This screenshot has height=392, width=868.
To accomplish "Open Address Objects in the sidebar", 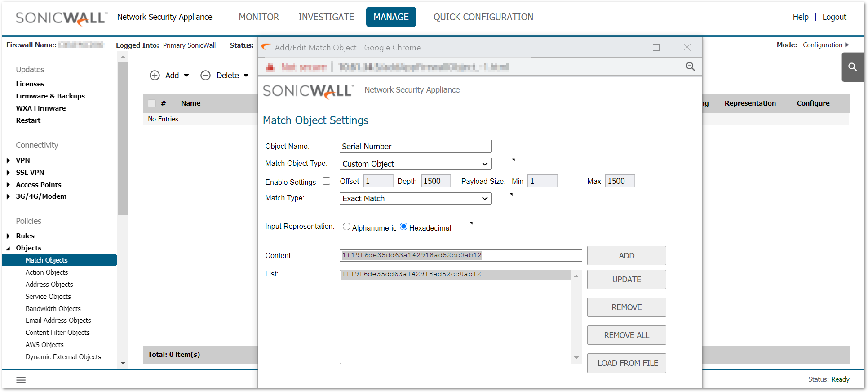I will [x=49, y=285].
